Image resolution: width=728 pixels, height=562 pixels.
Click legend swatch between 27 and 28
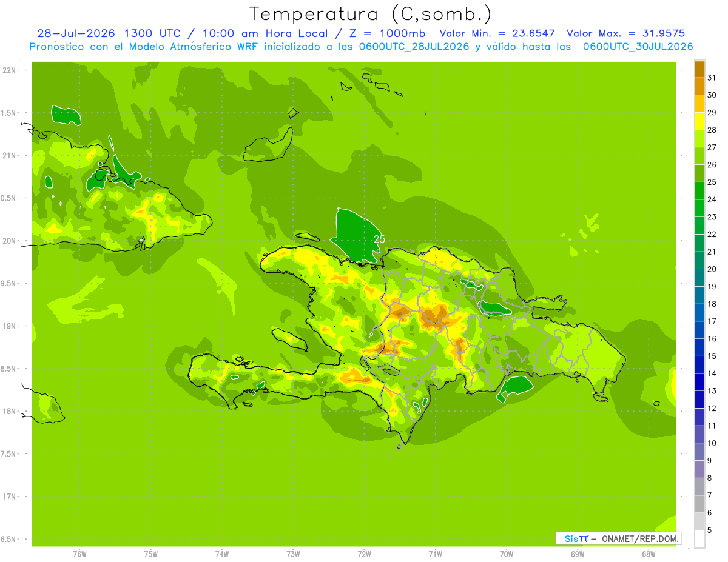point(699,138)
